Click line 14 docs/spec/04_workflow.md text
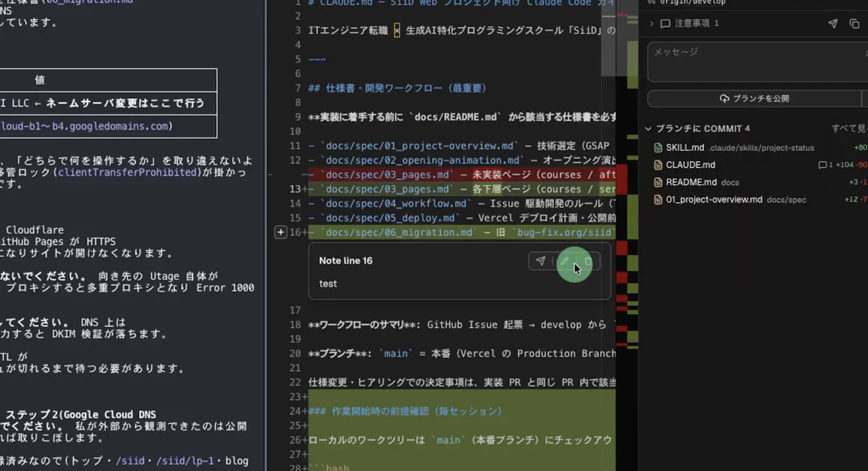Image resolution: width=868 pixels, height=471 pixels. (462, 203)
